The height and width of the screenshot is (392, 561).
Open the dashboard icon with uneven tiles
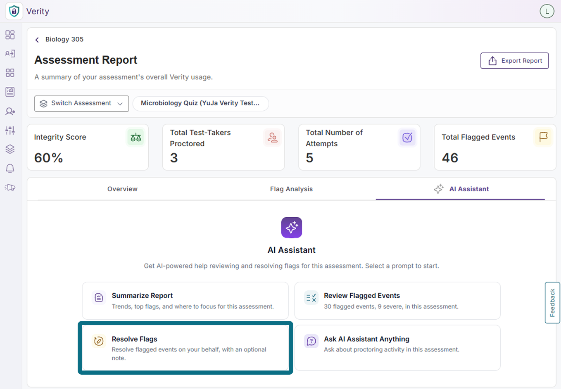10,35
